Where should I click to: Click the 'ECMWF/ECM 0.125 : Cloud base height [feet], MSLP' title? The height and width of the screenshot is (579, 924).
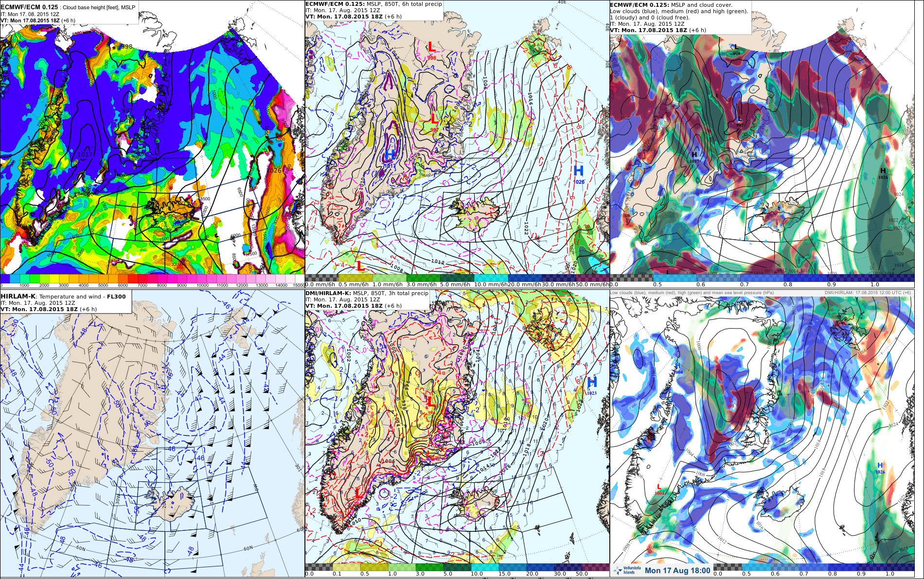pos(68,7)
